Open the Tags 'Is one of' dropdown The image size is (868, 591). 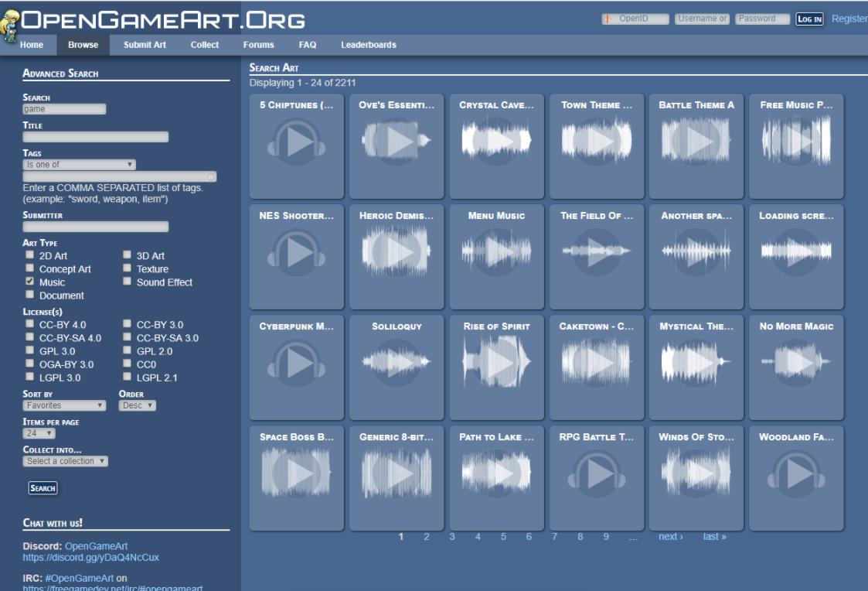coord(79,165)
